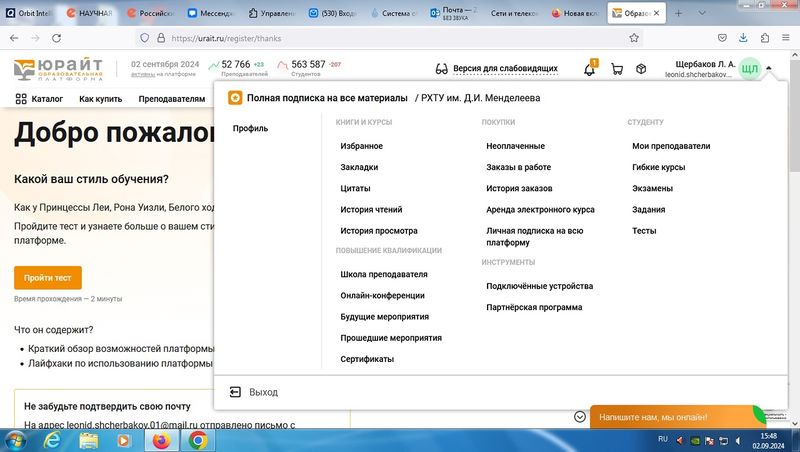Open the Windows Start button
This screenshot has width=800, height=452.
14,440
